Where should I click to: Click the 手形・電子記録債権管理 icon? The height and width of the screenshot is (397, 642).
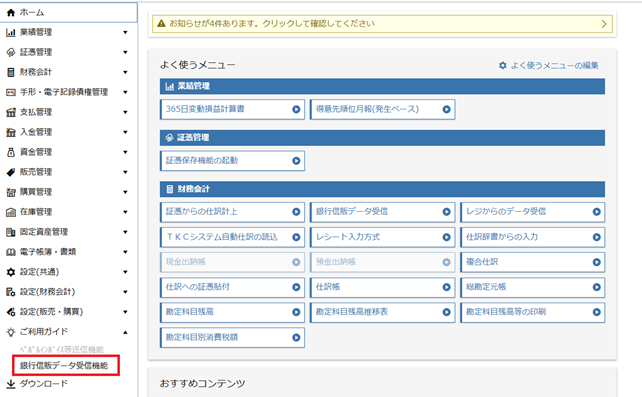[x=11, y=92]
